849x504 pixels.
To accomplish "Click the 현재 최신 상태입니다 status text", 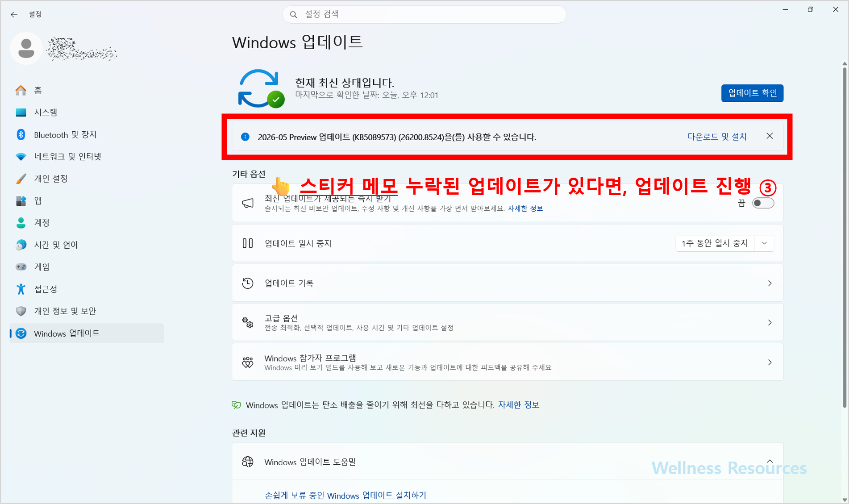I will point(345,83).
